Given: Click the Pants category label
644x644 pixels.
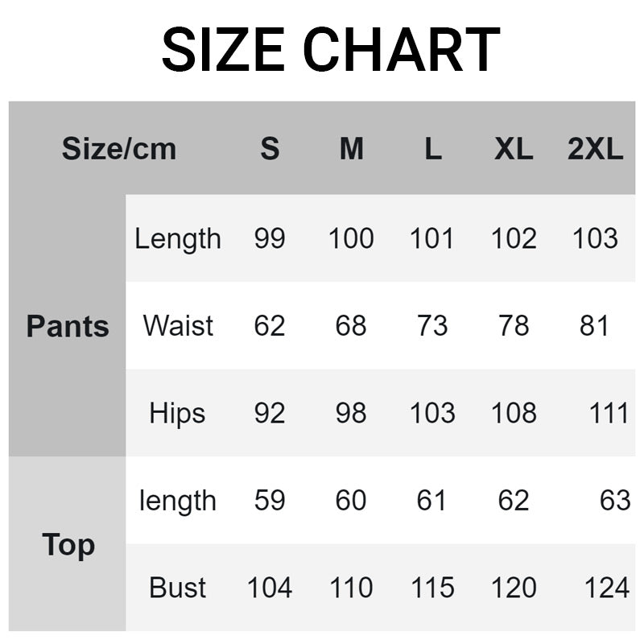Looking at the screenshot, I should pyautogui.click(x=68, y=326).
